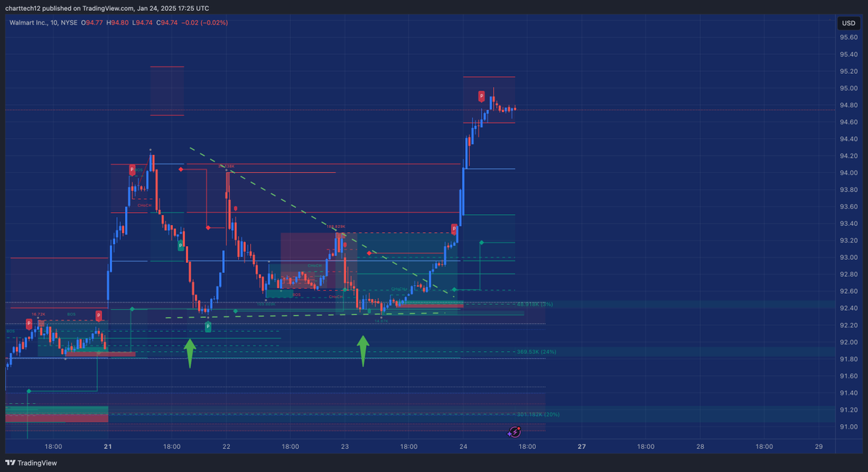This screenshot has width=868, height=472.
Task: Click the charttech12 published header text
Action: (x=109, y=8)
